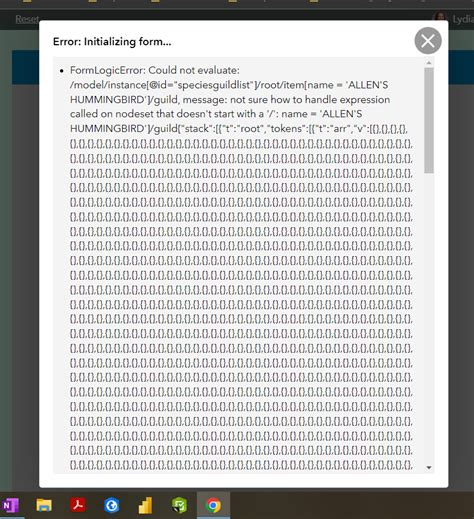Click the user avatar beside Lydia
Viewport: 474px width, 519px height.
[440, 16]
